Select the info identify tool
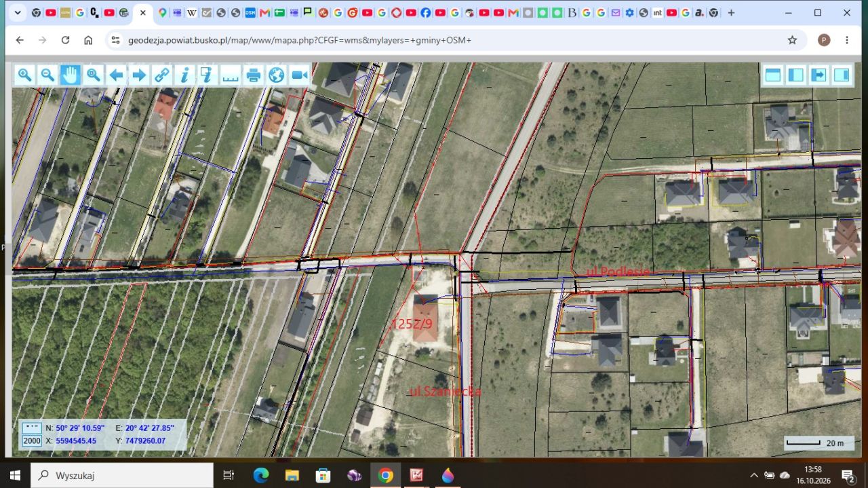 coord(185,75)
